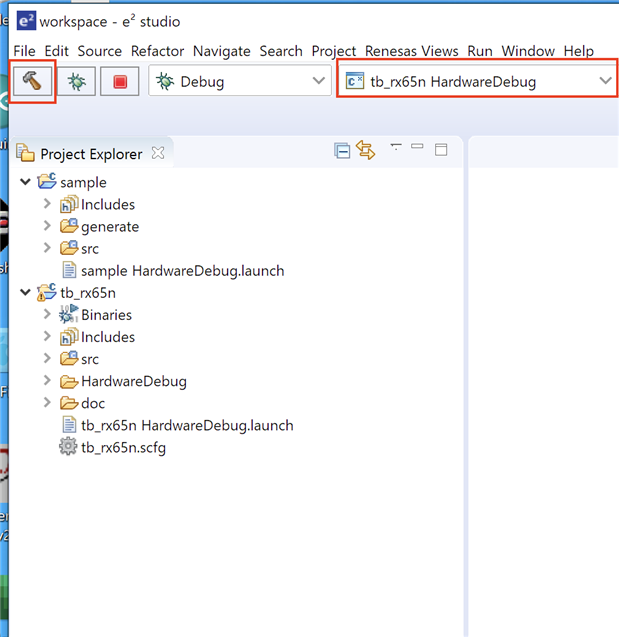The image size is (619, 637).
Task: Launch debug with the green bug button
Action: click(x=76, y=81)
